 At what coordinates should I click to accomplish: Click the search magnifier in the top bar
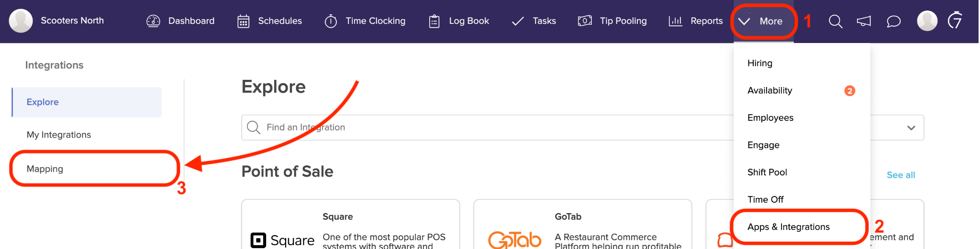click(x=835, y=21)
